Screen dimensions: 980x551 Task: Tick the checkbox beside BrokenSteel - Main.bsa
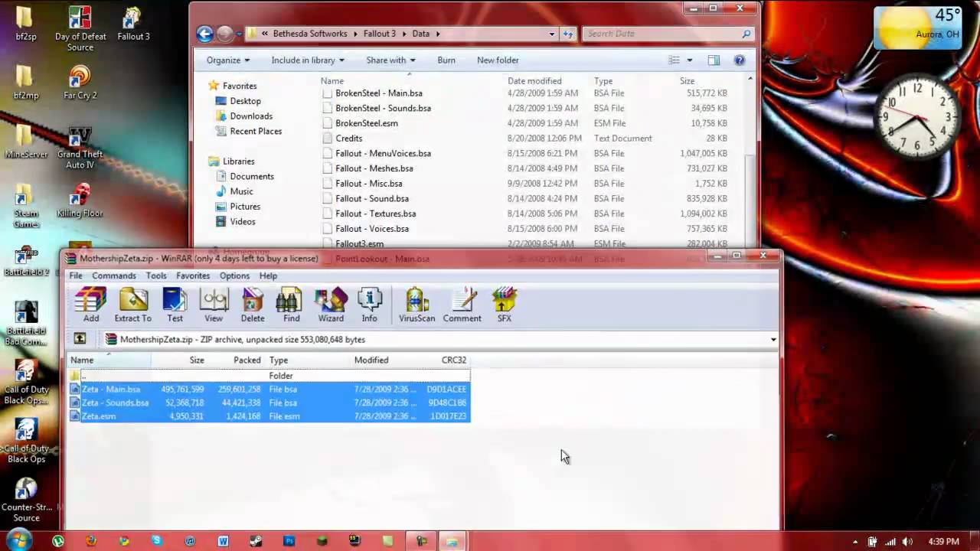(x=327, y=93)
